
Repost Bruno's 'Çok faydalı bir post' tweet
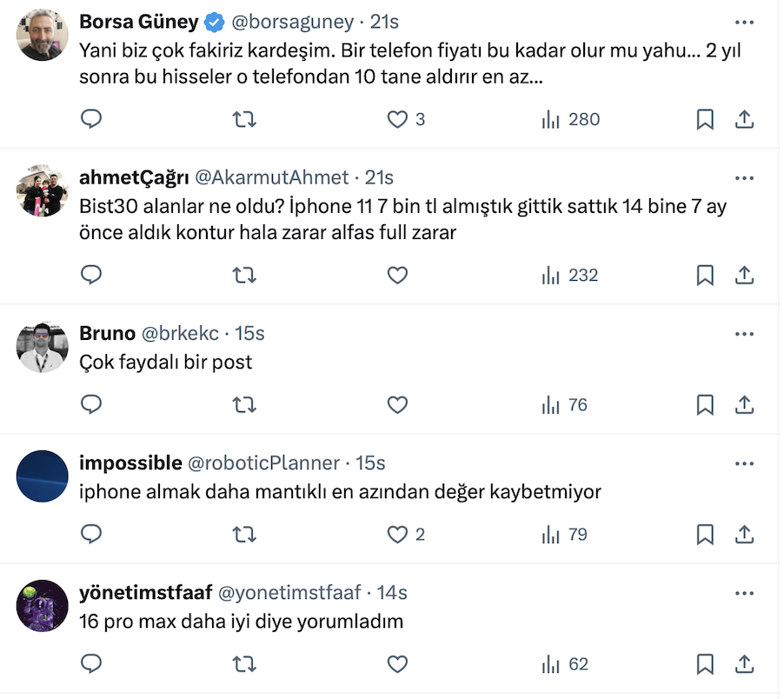click(x=245, y=404)
